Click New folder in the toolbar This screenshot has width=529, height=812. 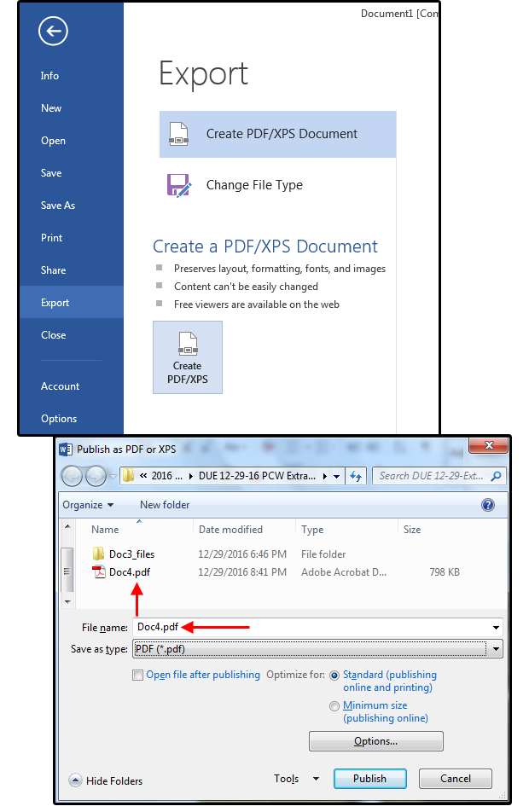click(165, 505)
